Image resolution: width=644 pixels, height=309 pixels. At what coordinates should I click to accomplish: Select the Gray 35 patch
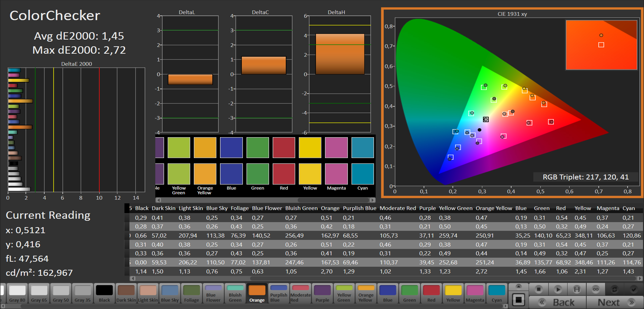coord(83,294)
